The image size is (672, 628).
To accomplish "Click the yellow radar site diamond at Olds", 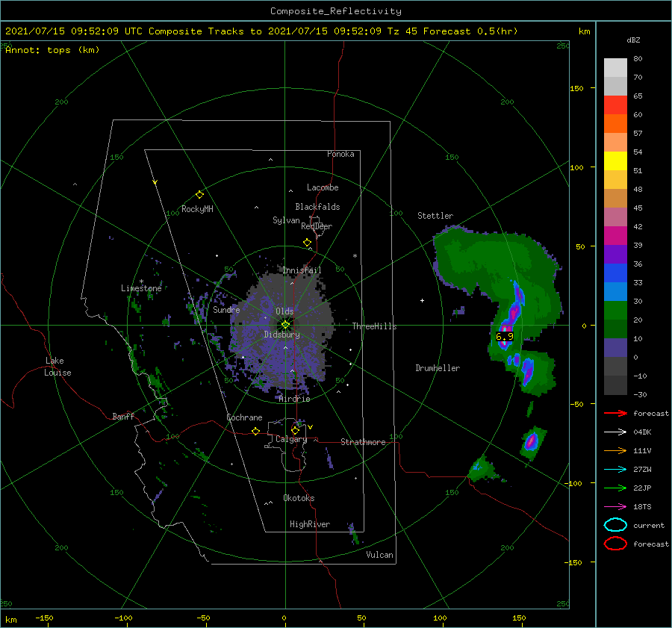I will coord(285,325).
